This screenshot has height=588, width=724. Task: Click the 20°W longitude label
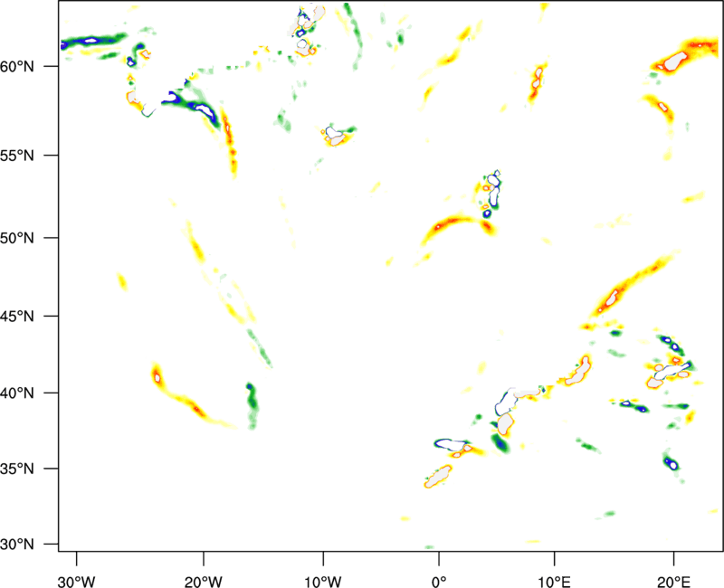click(204, 582)
